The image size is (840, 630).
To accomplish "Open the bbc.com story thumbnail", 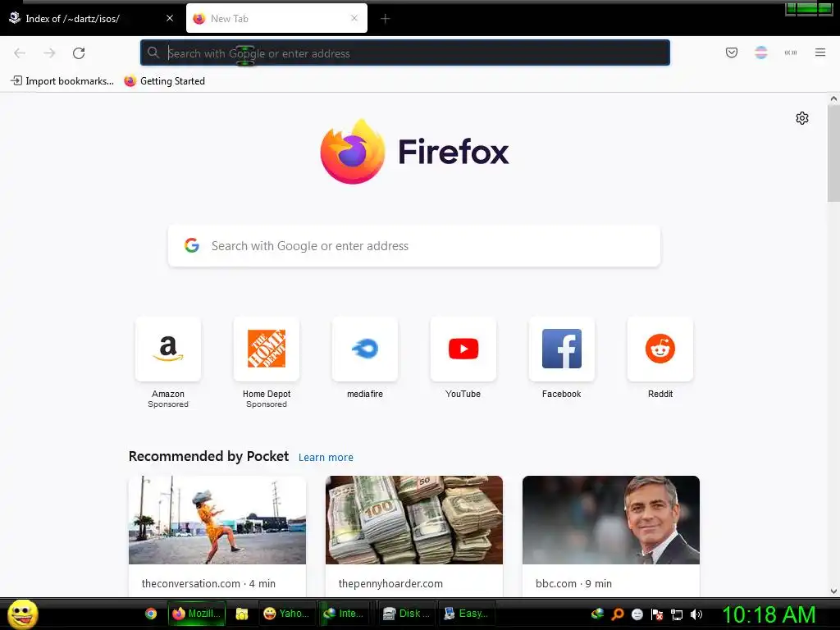I will tap(610, 519).
